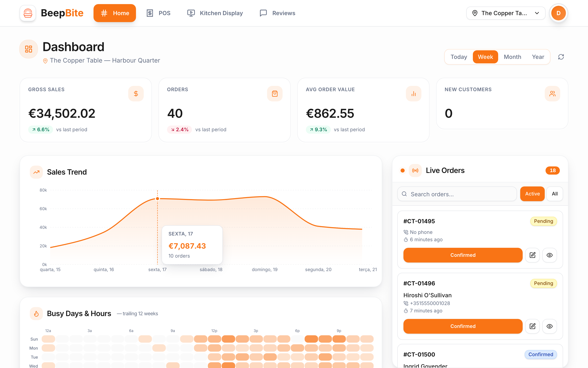The height and width of the screenshot is (368, 588).
Task: Click the Gross Sales dollar icon
Action: [x=136, y=94]
